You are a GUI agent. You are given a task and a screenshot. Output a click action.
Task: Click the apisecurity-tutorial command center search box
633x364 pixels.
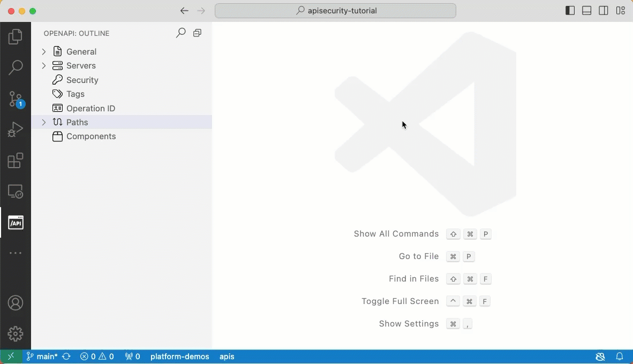point(335,11)
